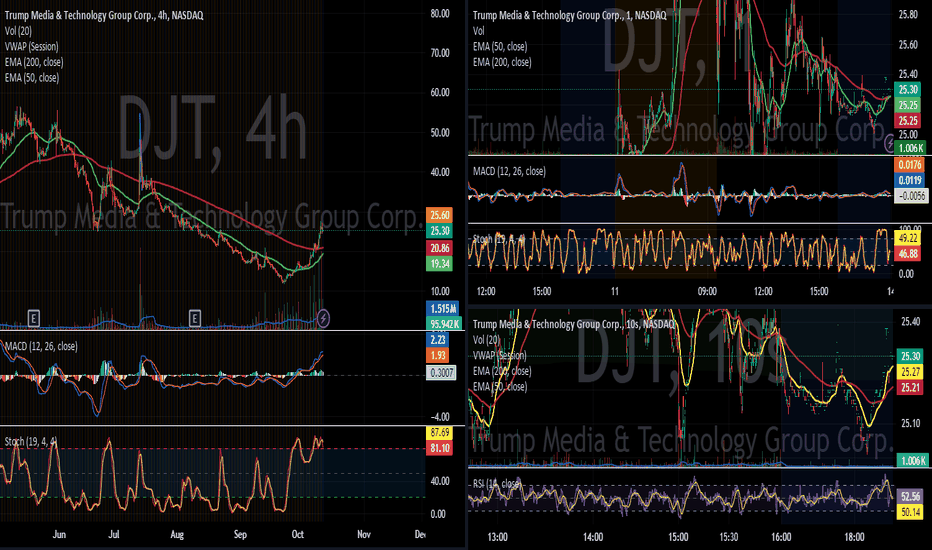Click Sep on 4h time axis
Screen dimensions: 932x550
[x=240, y=535]
